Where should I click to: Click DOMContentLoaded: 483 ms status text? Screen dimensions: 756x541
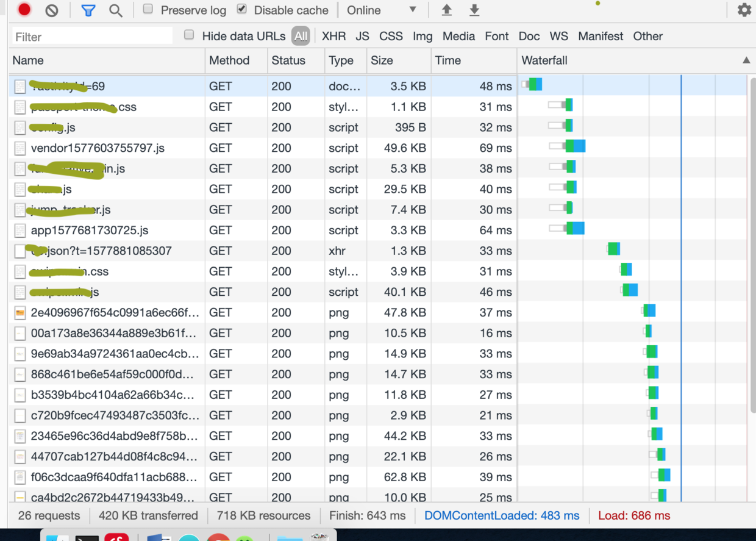(x=502, y=515)
